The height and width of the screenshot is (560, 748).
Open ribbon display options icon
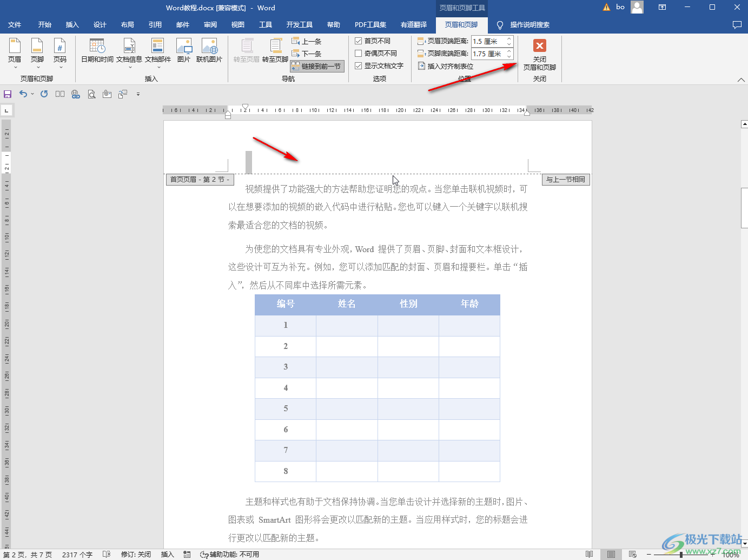tap(662, 7)
